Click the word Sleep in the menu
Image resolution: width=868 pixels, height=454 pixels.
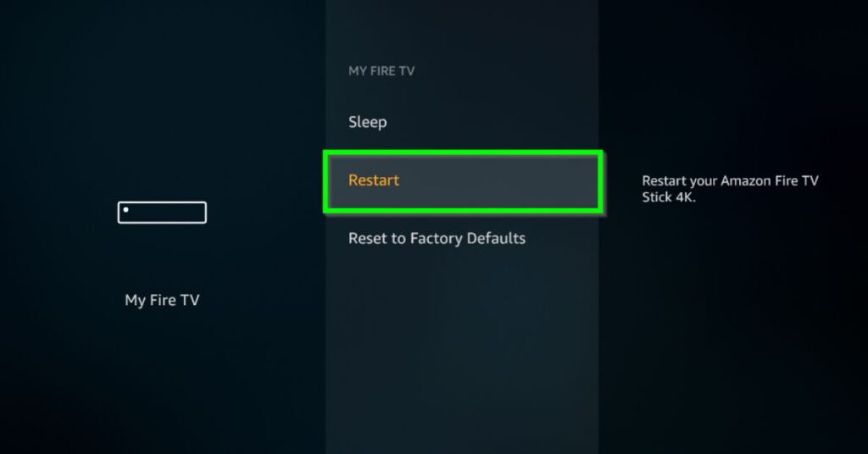click(x=368, y=122)
